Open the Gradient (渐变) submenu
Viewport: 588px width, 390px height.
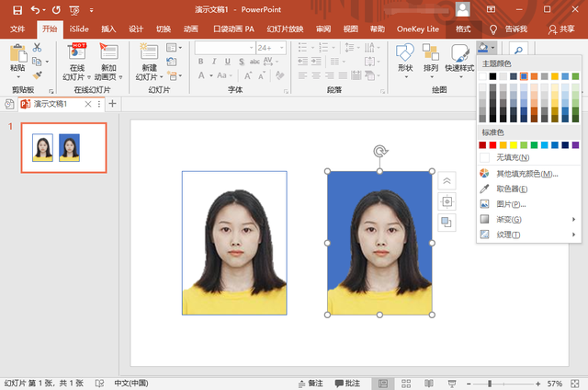[x=529, y=219]
